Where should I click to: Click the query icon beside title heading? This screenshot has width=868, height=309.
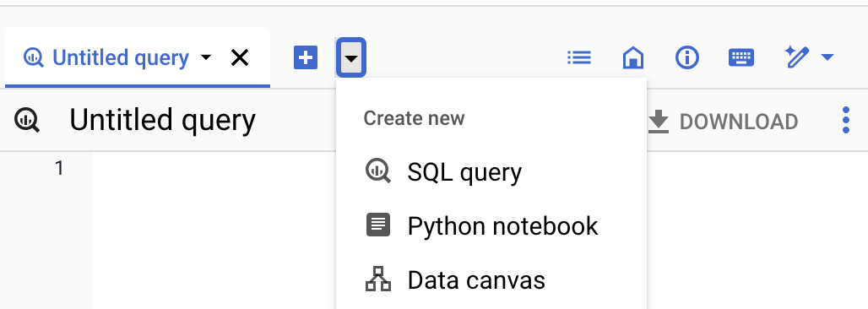click(26, 120)
